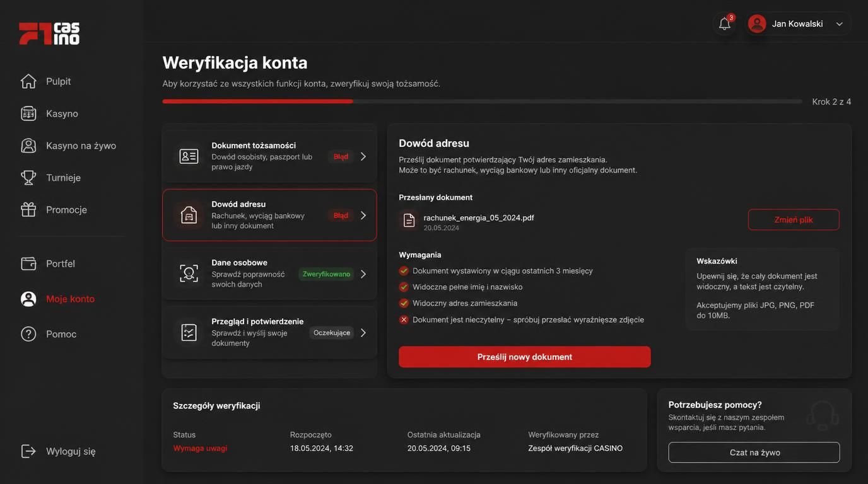The height and width of the screenshot is (484, 868).
Task: Click the checkmark beside Widoczny adres zamieszkania
Action: 404,303
